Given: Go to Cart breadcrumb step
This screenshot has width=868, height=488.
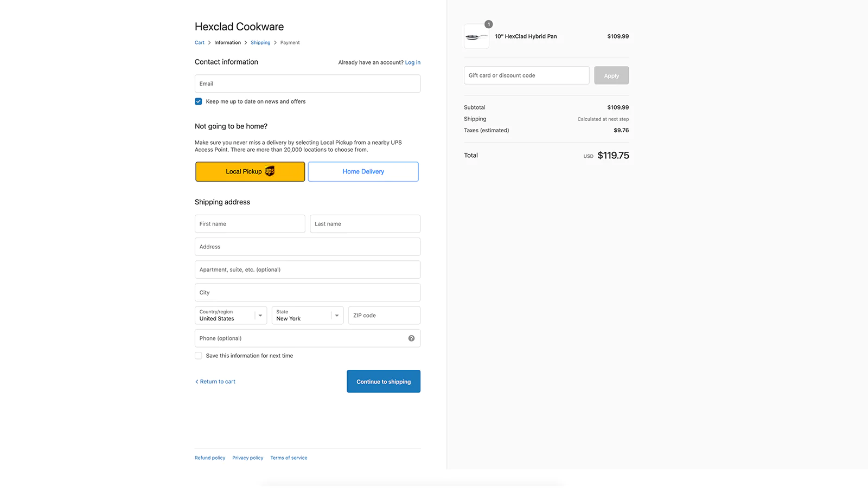Looking at the screenshot, I should [200, 43].
